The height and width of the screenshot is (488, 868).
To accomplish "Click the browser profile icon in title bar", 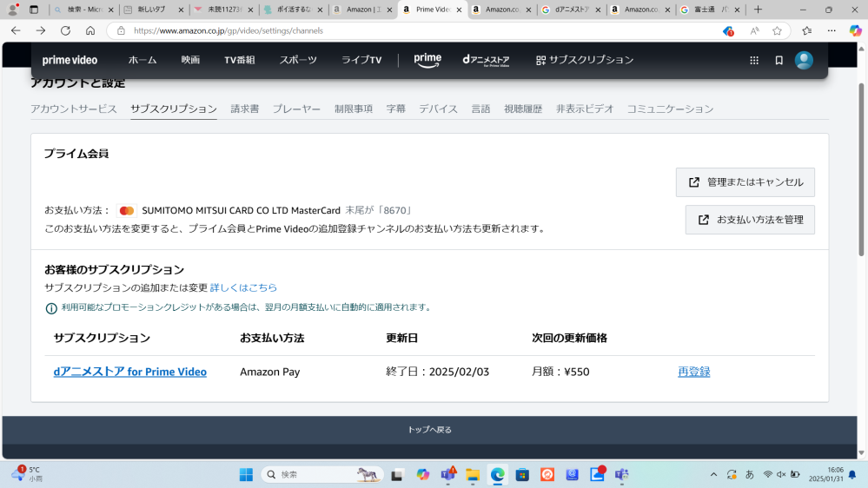I will point(13,10).
